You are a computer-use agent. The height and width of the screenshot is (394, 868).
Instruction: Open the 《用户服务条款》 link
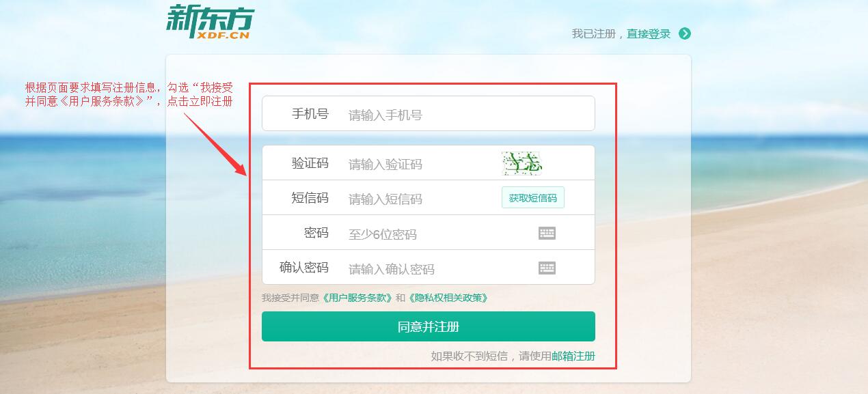coord(357,298)
